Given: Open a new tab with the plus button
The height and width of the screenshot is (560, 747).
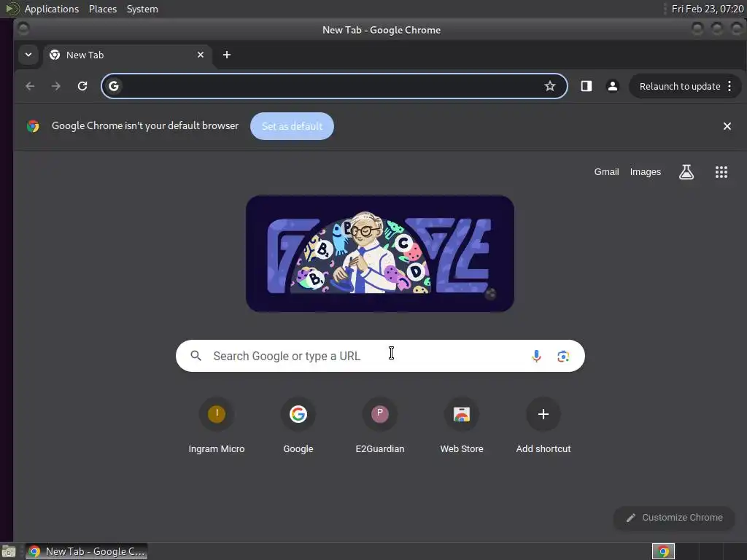Looking at the screenshot, I should coord(227,55).
